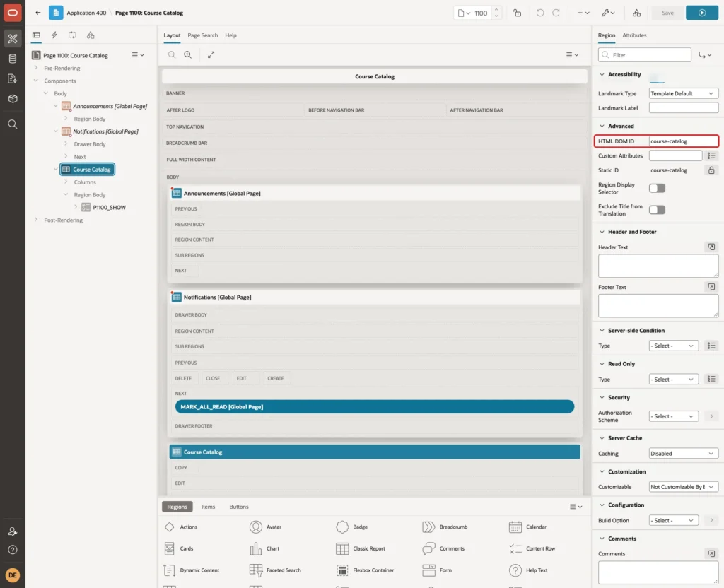Open the sidebar Search magnifier icon
This screenshot has width=724, height=588.
[x=13, y=124]
